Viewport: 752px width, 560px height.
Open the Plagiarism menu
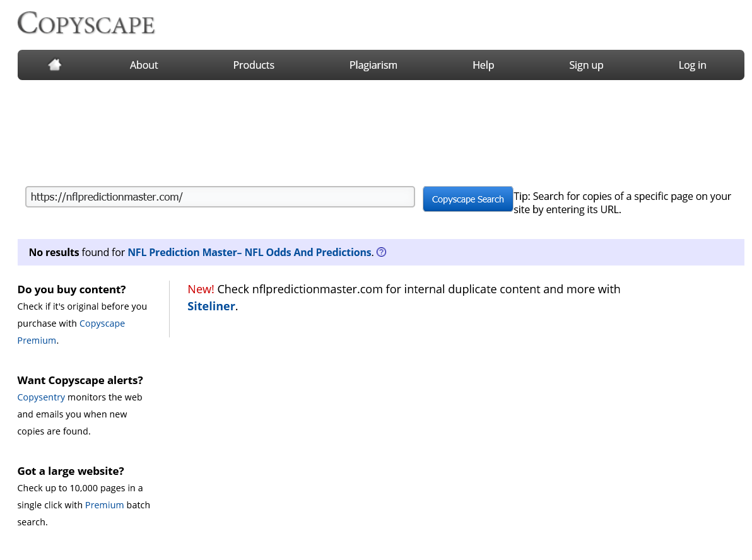tap(373, 65)
